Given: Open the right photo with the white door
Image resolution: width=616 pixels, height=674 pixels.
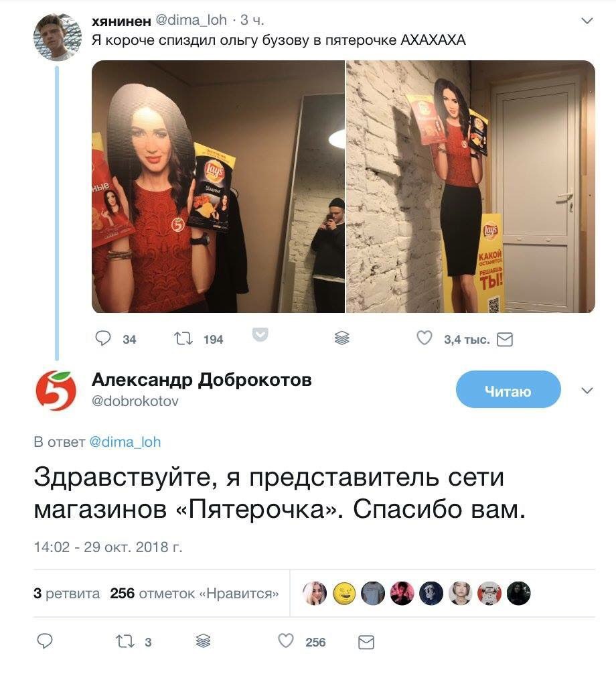Looking at the screenshot, I should [x=471, y=186].
